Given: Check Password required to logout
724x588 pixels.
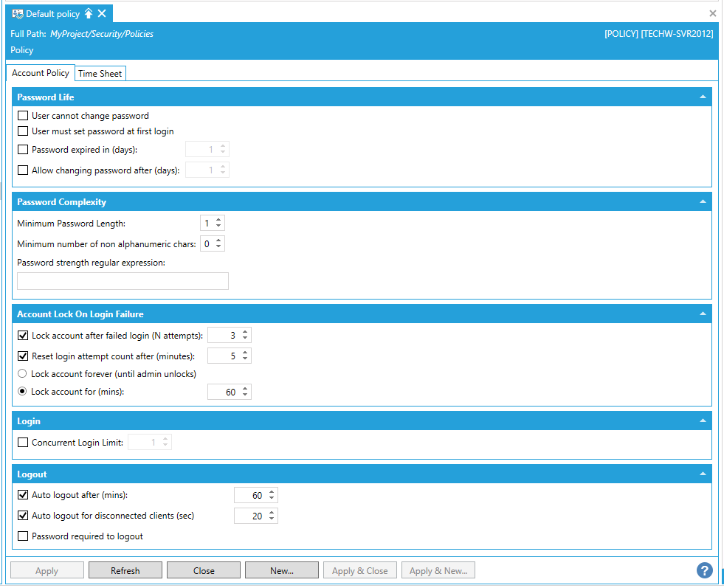Looking at the screenshot, I should (x=23, y=536).
